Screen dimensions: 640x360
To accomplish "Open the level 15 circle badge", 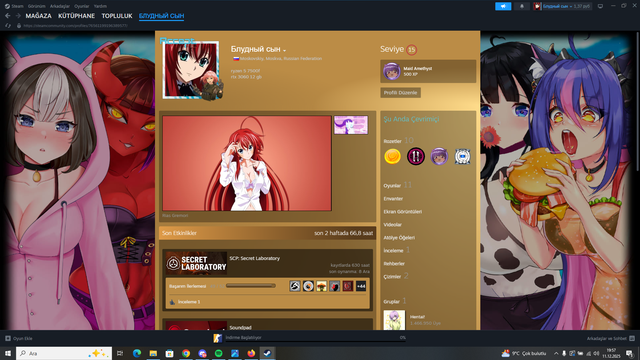I will click(411, 50).
